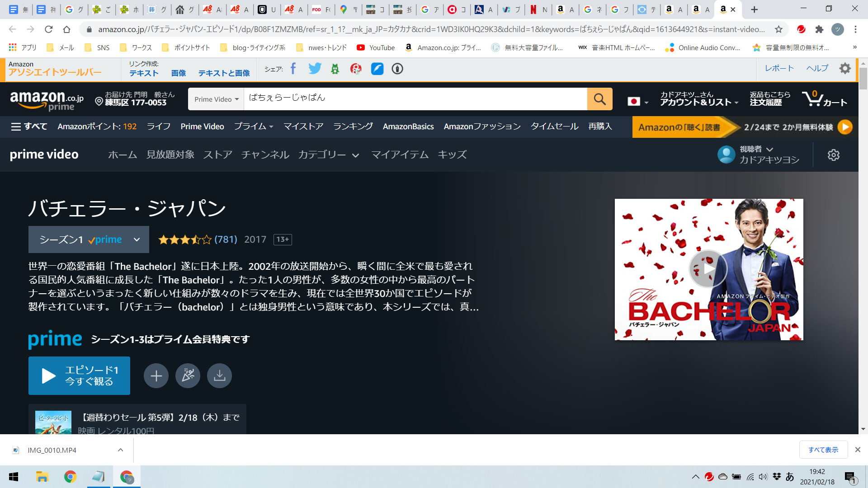Screen dimensions: 868x488
Task: Close the downloads bar
Action: tap(858, 450)
